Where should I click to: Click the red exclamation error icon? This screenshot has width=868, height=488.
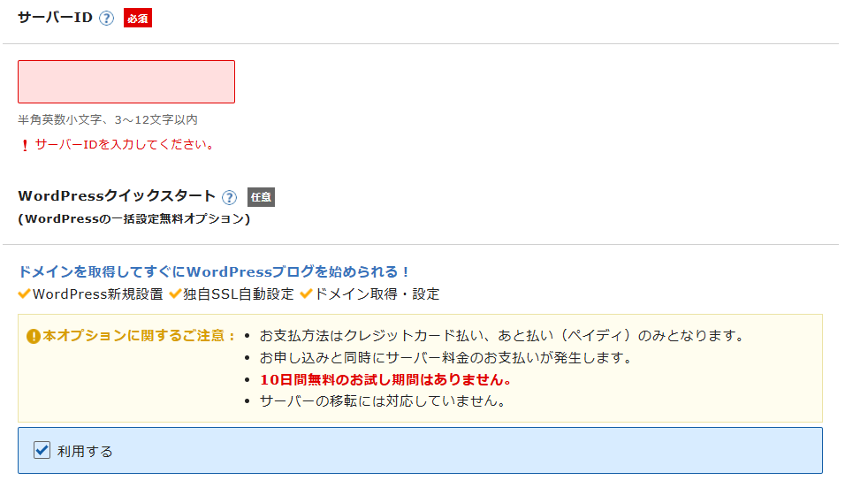(x=25, y=145)
